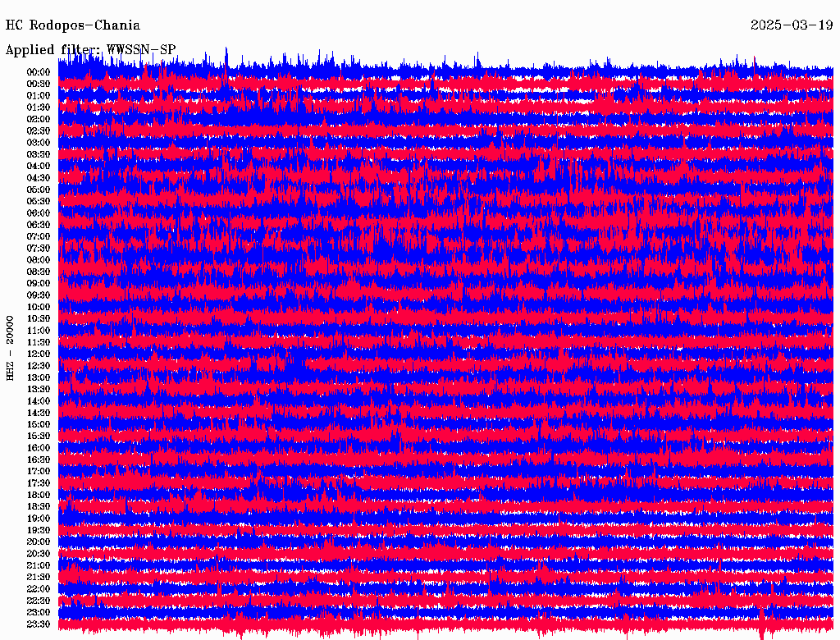Choose the 09:00 time row label

[x=39, y=283]
